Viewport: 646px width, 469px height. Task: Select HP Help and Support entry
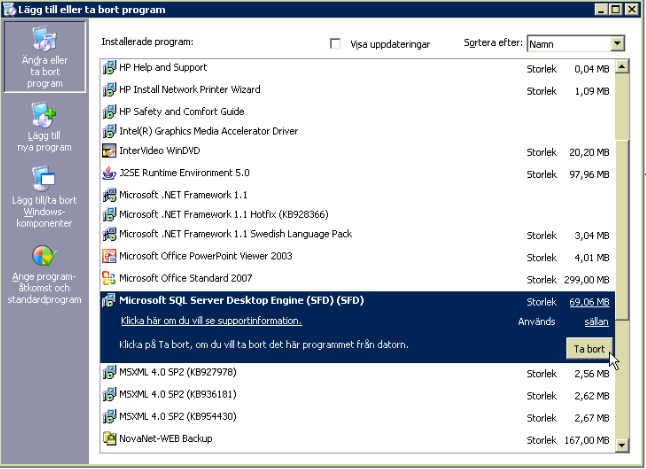coord(357,68)
